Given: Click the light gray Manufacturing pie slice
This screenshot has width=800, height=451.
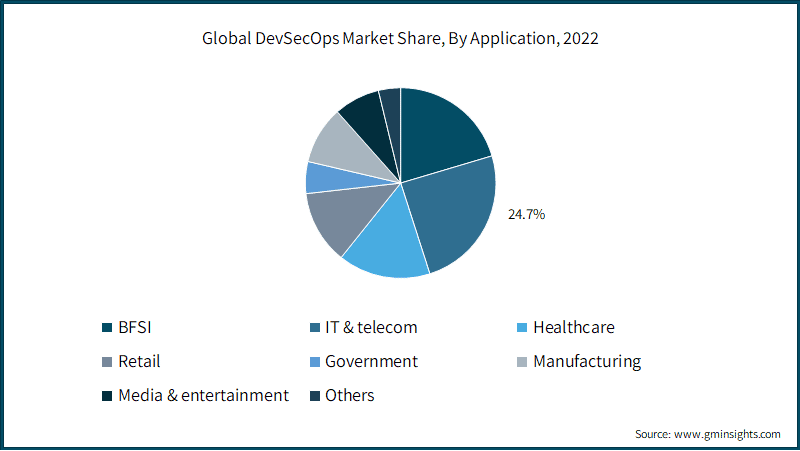Looking at the screenshot, I should (344, 145).
